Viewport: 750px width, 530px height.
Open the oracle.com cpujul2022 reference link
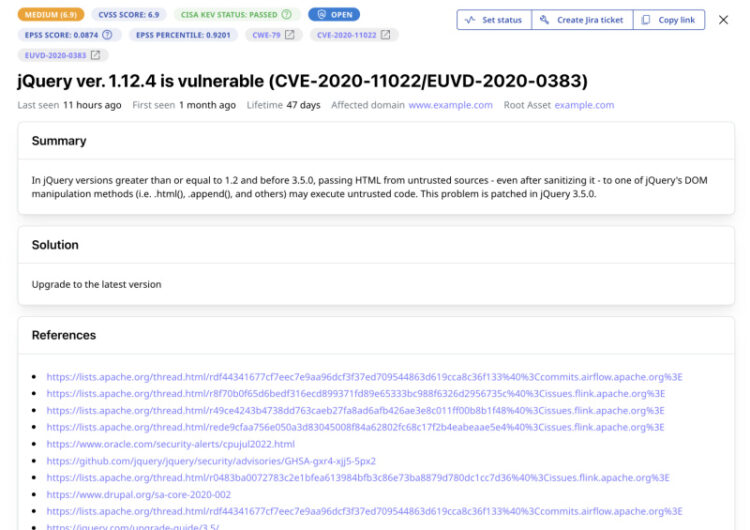click(170, 444)
